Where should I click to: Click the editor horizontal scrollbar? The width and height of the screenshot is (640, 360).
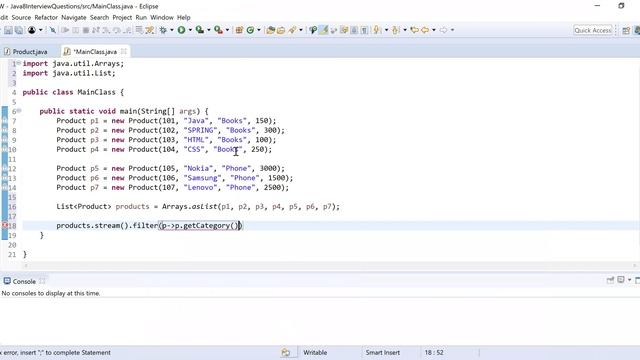click(330, 266)
